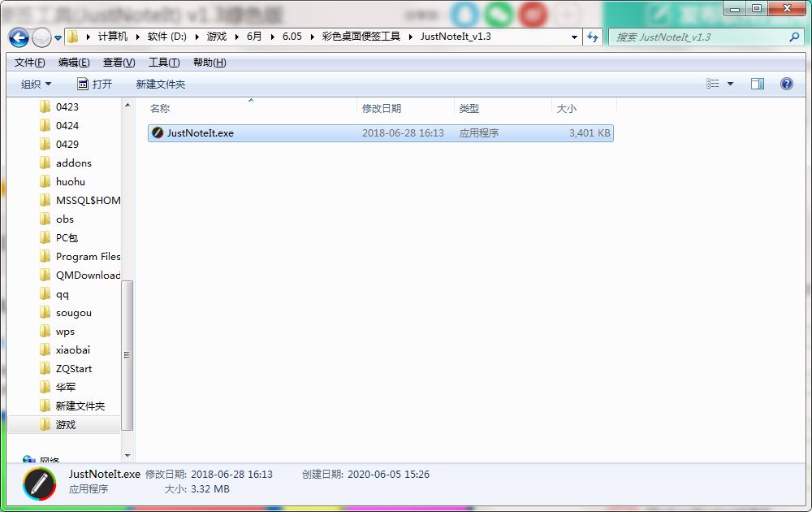The width and height of the screenshot is (812, 512).
Task: Open the 文件(F) menu
Action: click(x=29, y=63)
